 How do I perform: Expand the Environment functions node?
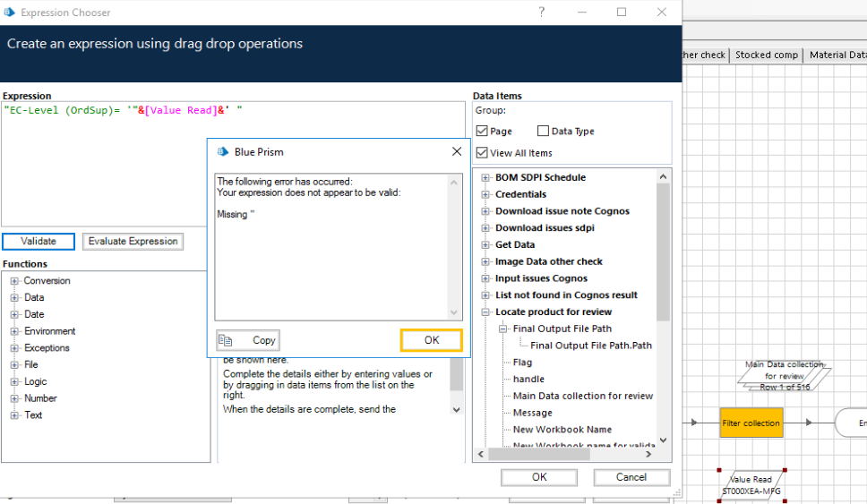click(x=14, y=331)
